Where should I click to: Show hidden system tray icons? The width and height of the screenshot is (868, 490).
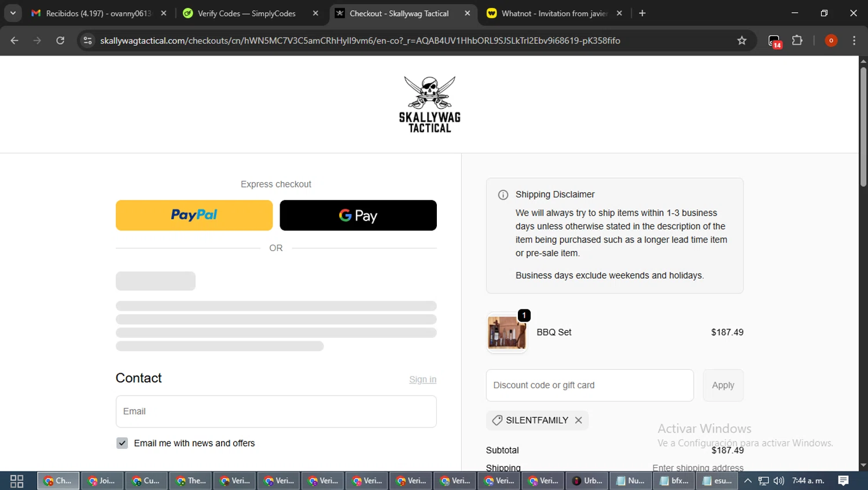tap(748, 481)
